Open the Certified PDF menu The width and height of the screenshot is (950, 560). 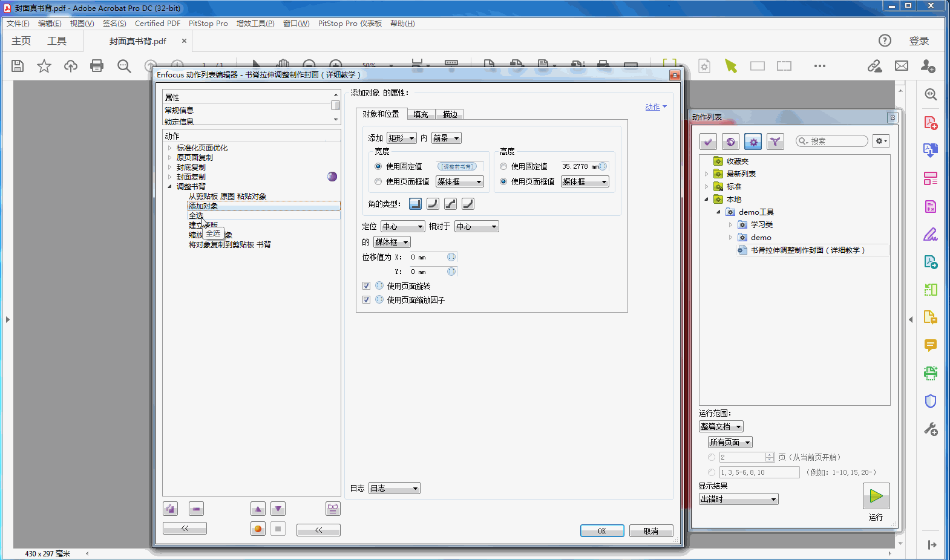point(157,24)
